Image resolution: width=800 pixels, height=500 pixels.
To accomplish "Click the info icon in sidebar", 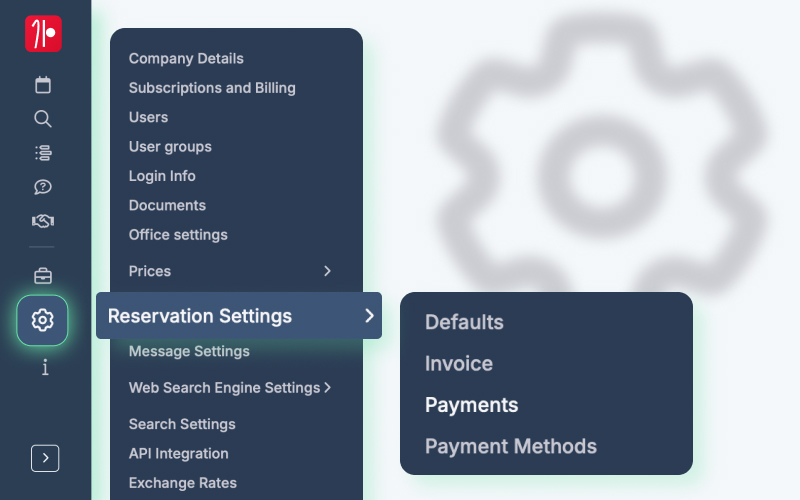I will [x=45, y=367].
